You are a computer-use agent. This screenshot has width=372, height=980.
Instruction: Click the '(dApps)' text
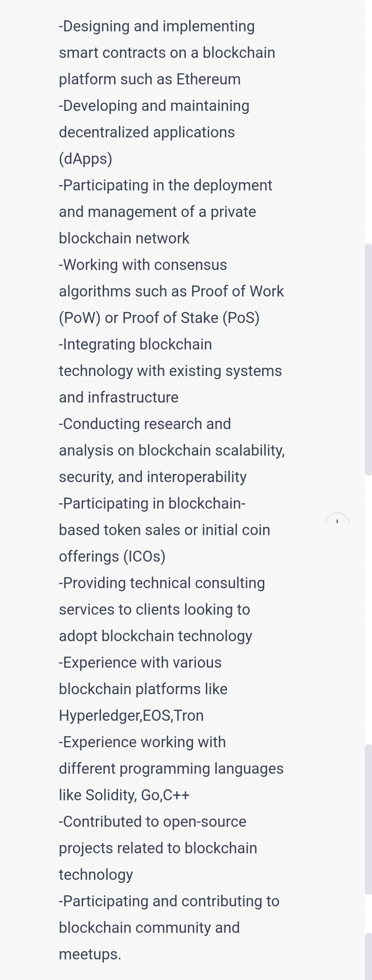point(86,159)
